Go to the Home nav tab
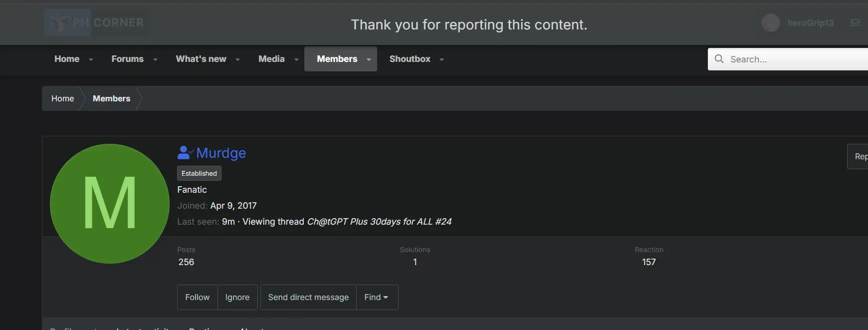The width and height of the screenshot is (868, 330). click(x=67, y=59)
